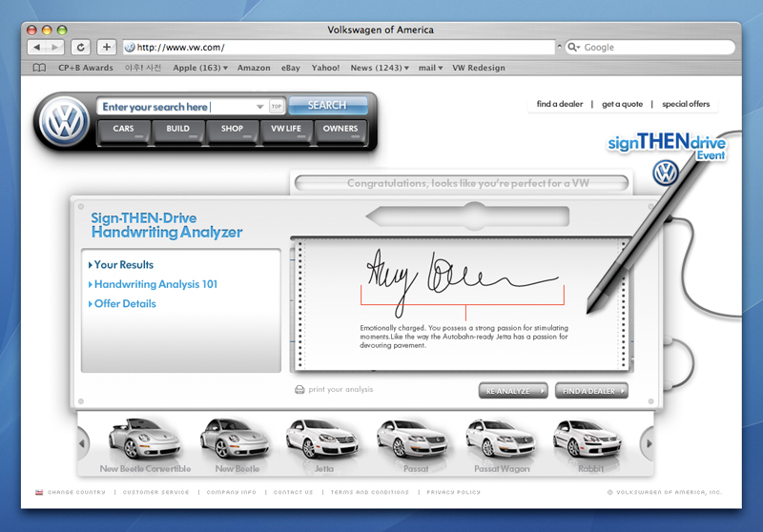The height and width of the screenshot is (532, 763).
Task: Click the site favicon in address bar
Action: point(130,47)
